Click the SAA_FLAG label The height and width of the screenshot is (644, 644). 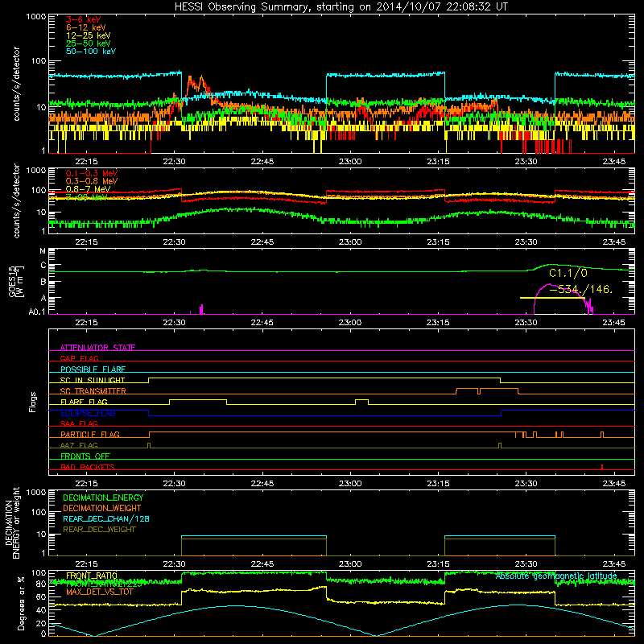(x=79, y=423)
